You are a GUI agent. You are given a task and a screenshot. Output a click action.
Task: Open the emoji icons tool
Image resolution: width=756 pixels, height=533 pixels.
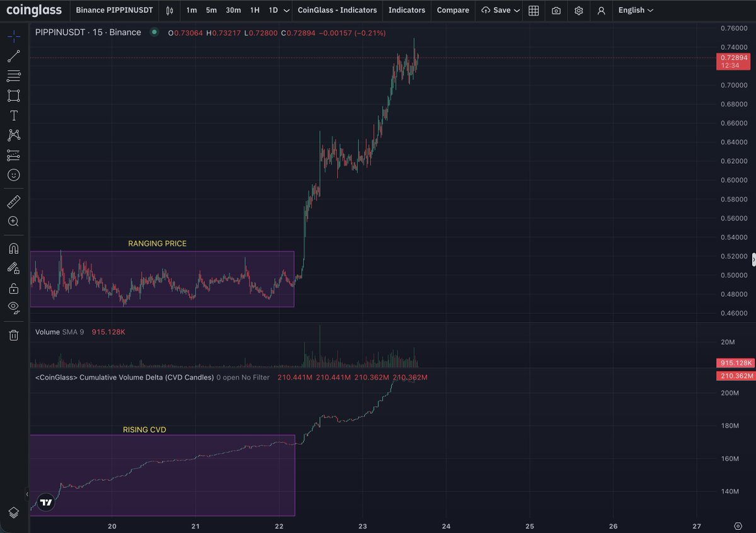(13, 175)
